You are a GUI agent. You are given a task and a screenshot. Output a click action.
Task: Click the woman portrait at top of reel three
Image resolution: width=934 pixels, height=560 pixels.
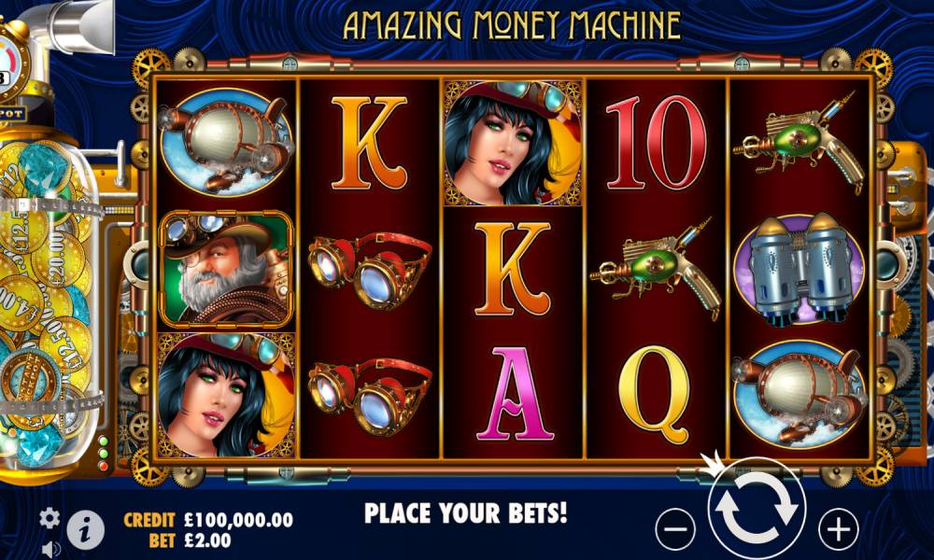pos(513,143)
